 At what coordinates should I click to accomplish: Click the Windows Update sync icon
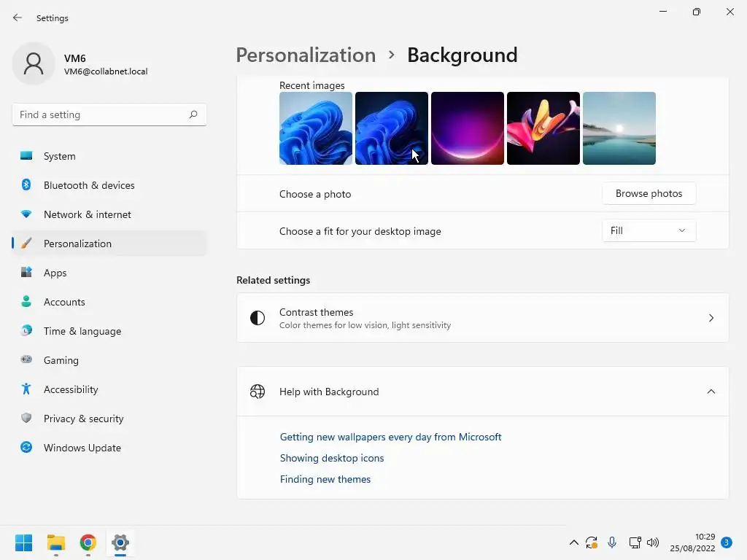[x=26, y=447]
